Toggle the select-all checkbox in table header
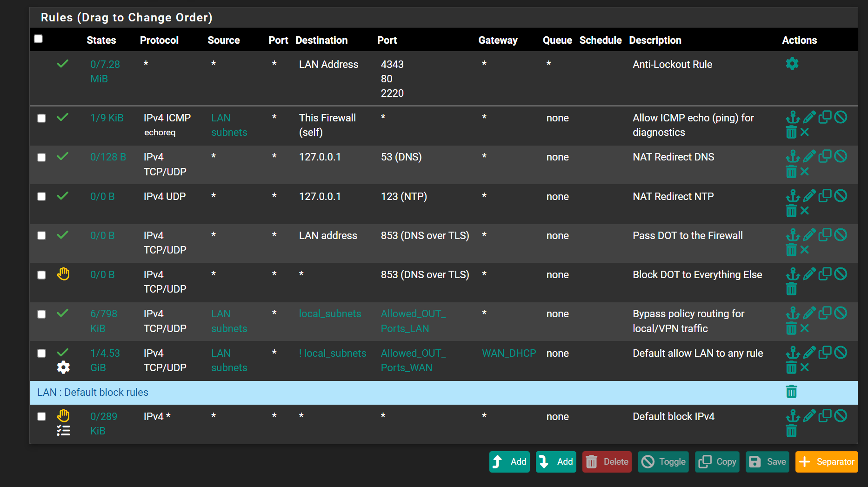This screenshot has height=487, width=868. pos(39,39)
